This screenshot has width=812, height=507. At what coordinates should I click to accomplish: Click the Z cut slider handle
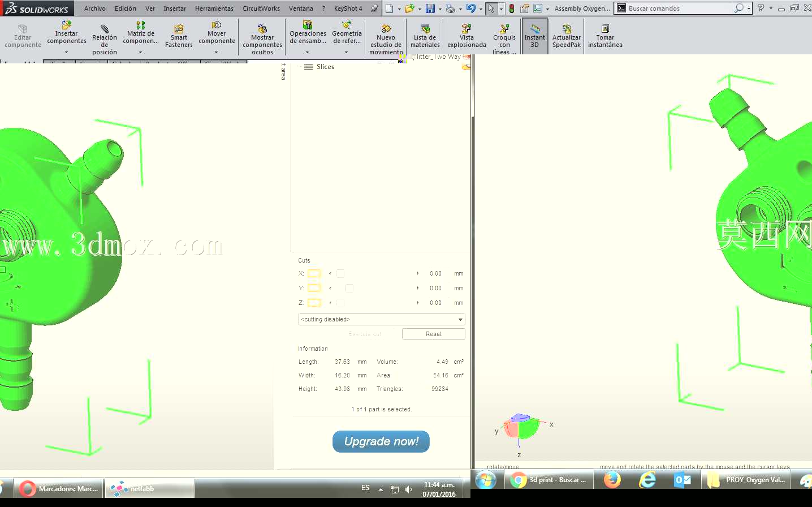(x=340, y=303)
